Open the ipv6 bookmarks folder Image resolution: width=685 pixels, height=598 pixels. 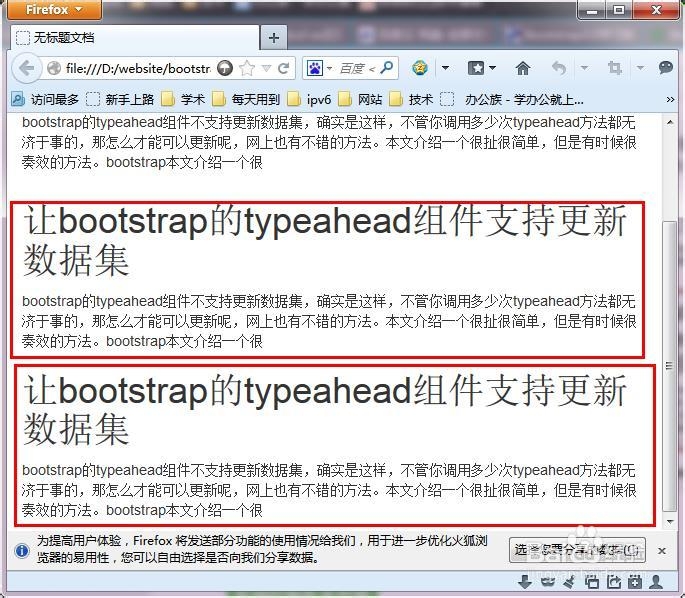point(309,100)
